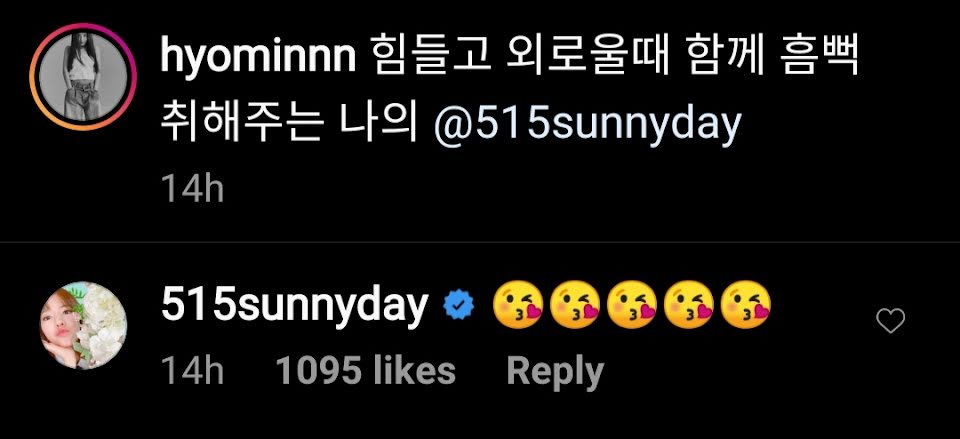The width and height of the screenshot is (960, 439).
Task: Open the bold 515sunnyday commenter username
Action: pyautogui.click(x=294, y=306)
